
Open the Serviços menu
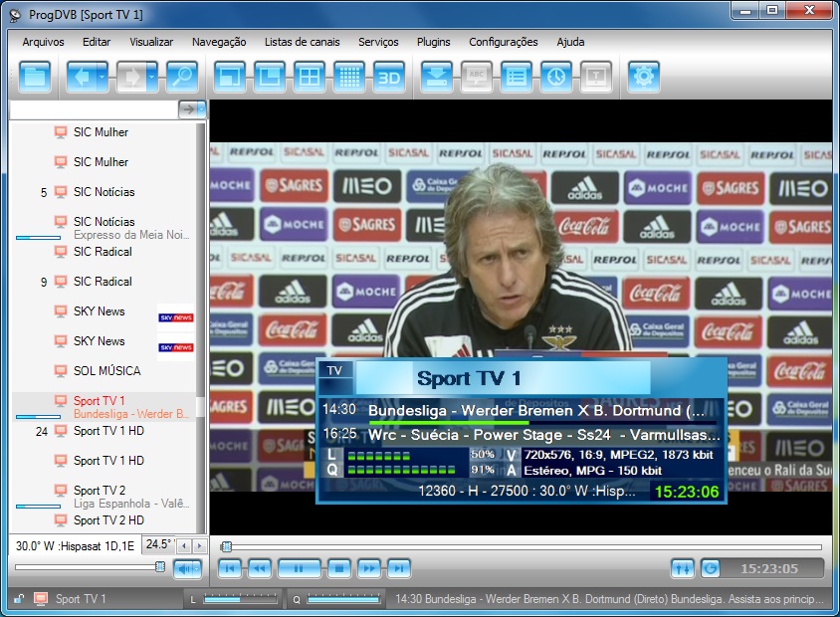378,42
